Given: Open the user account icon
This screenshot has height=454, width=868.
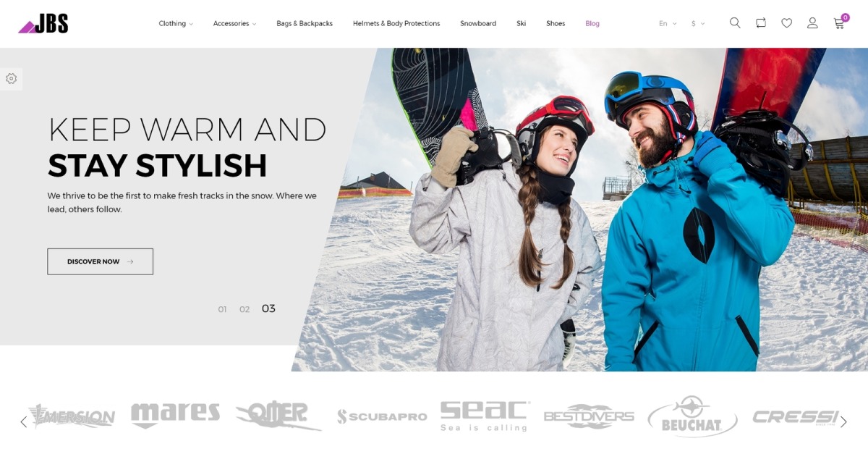Looking at the screenshot, I should (x=812, y=23).
